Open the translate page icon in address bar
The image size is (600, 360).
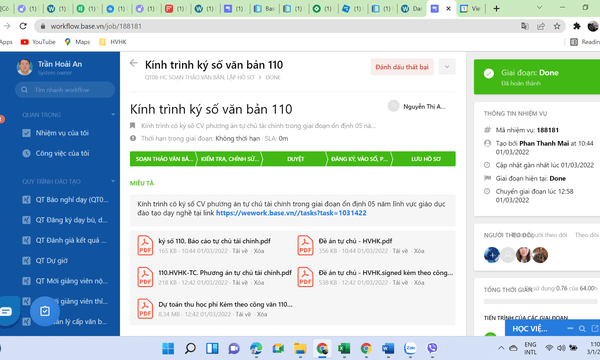point(525,26)
